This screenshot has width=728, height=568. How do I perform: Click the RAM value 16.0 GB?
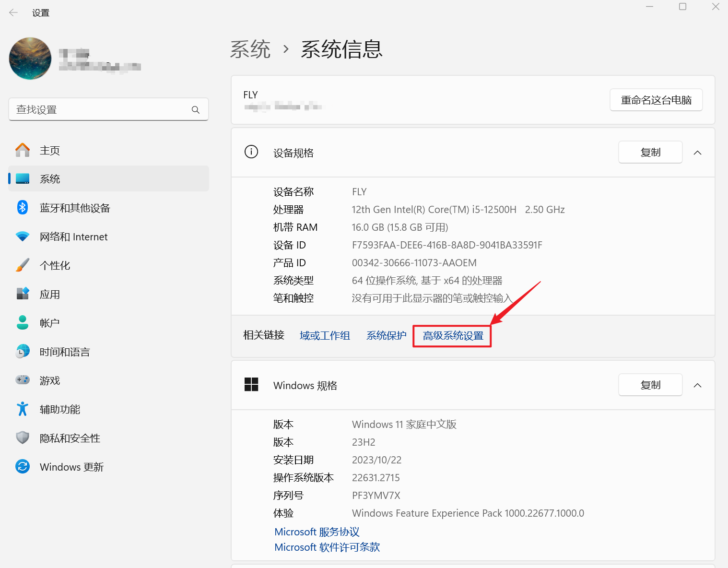pyautogui.click(x=400, y=227)
